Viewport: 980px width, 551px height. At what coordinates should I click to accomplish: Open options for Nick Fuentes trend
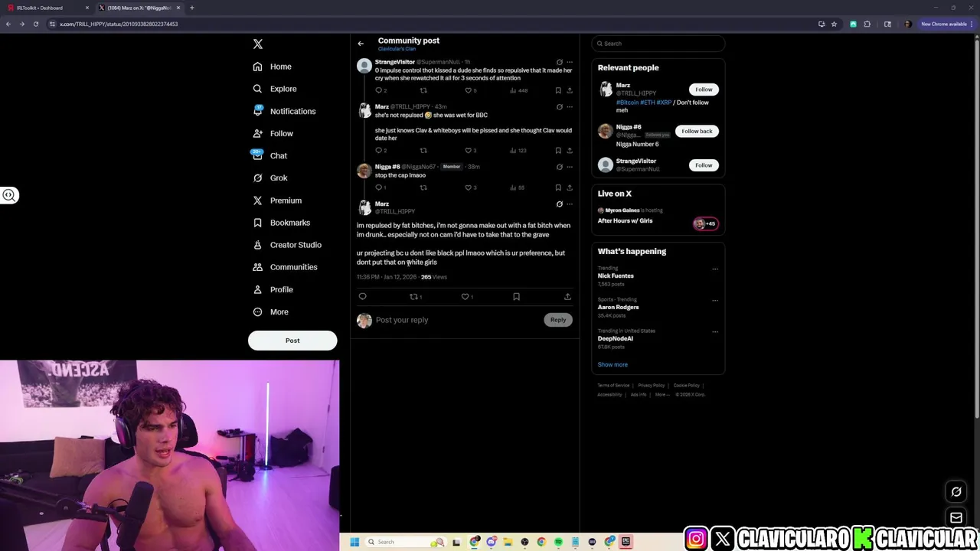715,269
